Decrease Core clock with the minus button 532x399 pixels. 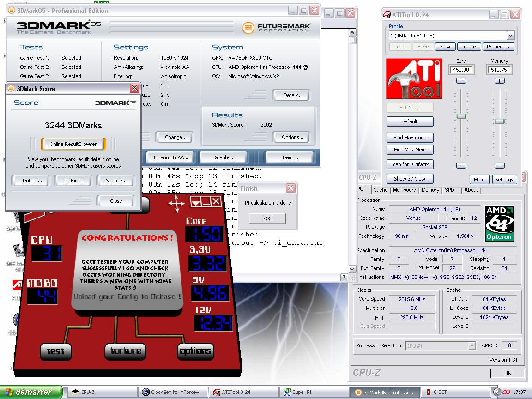tap(461, 166)
